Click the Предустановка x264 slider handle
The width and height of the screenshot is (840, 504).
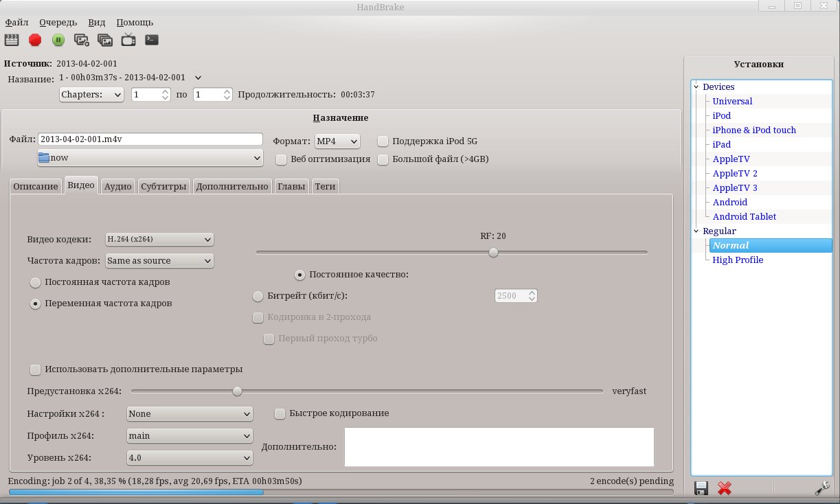(x=237, y=391)
